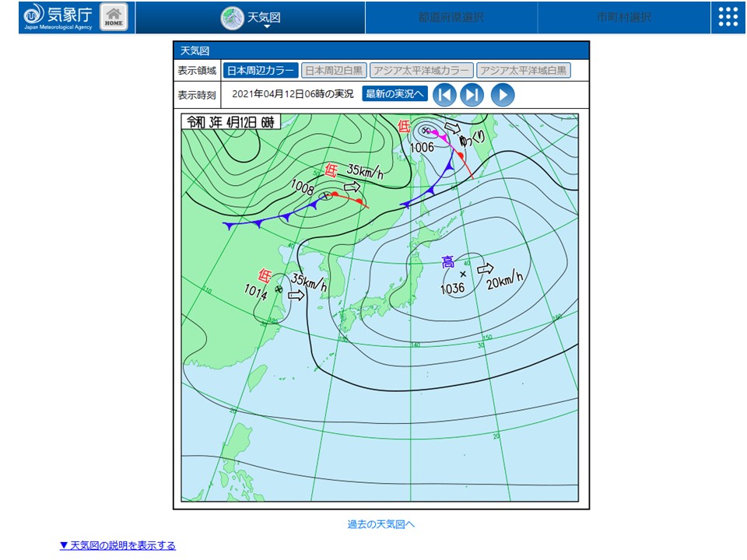The height and width of the screenshot is (560, 747).
Task: Go to the next chart time
Action: [472, 95]
